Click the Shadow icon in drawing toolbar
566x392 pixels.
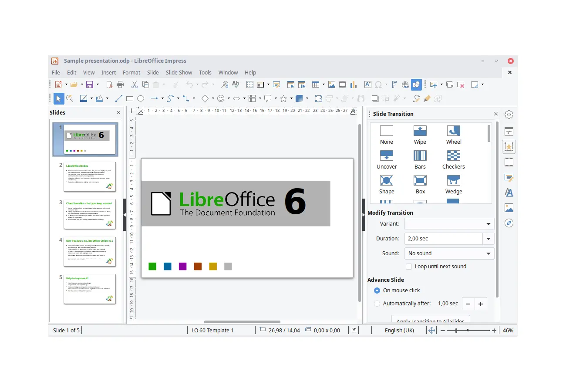pyautogui.click(x=374, y=98)
